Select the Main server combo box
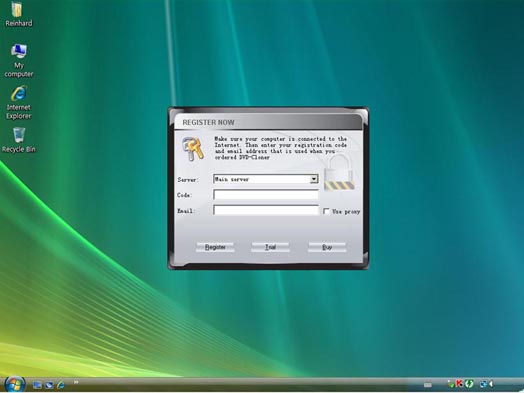 coord(266,179)
